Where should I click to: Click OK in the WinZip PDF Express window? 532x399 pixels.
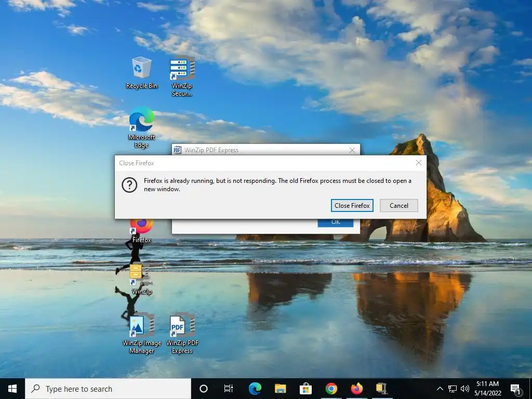[336, 222]
